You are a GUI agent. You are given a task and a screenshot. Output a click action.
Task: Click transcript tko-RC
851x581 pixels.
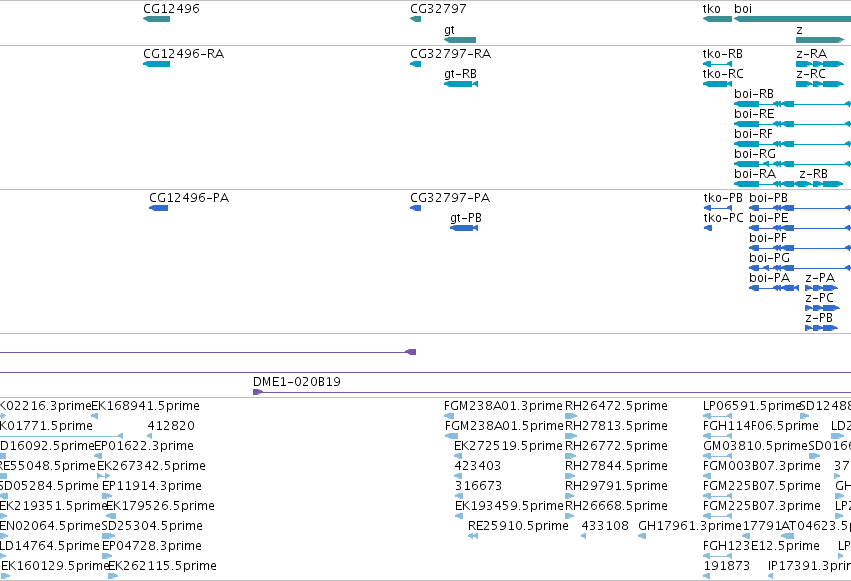pyautogui.click(x=717, y=84)
